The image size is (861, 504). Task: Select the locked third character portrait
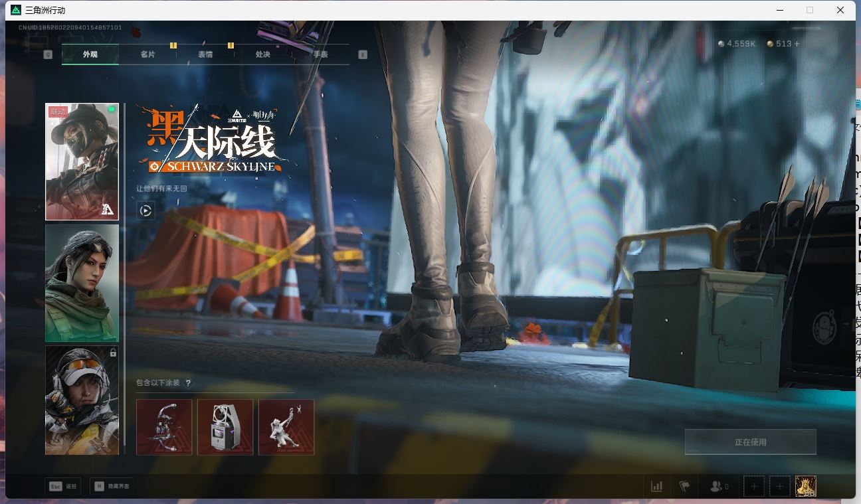click(82, 399)
